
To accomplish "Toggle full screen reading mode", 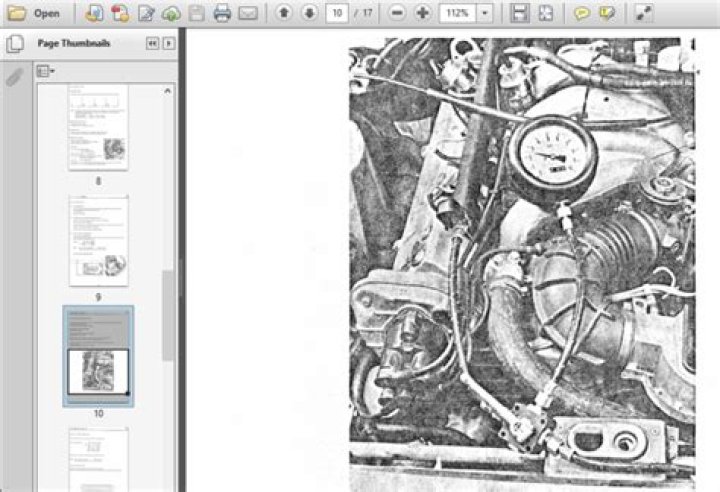I will point(644,13).
